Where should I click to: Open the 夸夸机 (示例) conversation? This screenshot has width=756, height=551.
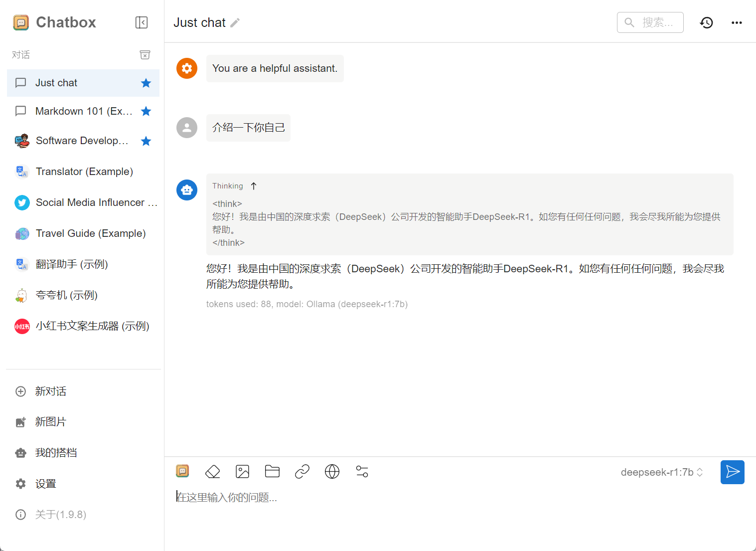pos(83,295)
